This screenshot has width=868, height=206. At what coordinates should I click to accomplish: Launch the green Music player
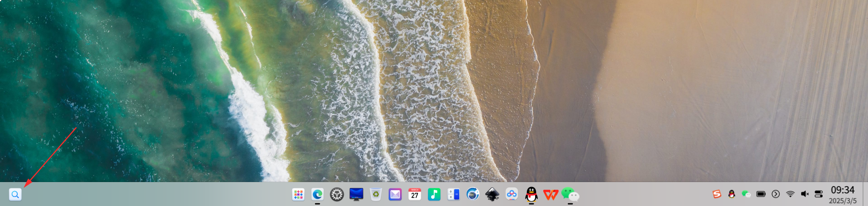(x=434, y=195)
